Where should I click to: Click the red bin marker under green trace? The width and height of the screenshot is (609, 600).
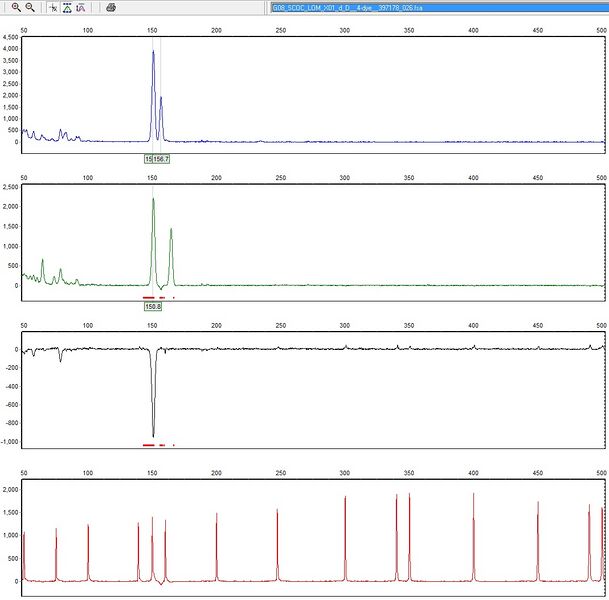coord(149,298)
